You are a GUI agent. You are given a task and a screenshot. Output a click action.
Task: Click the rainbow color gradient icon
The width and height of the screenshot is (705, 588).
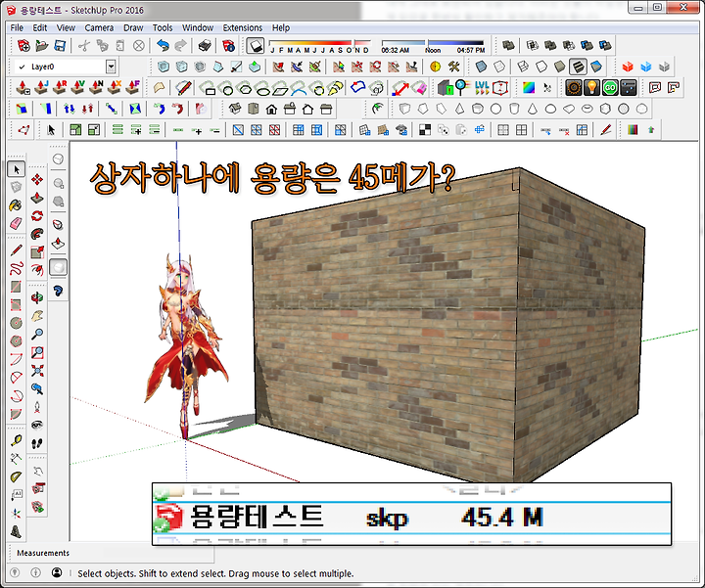click(529, 88)
